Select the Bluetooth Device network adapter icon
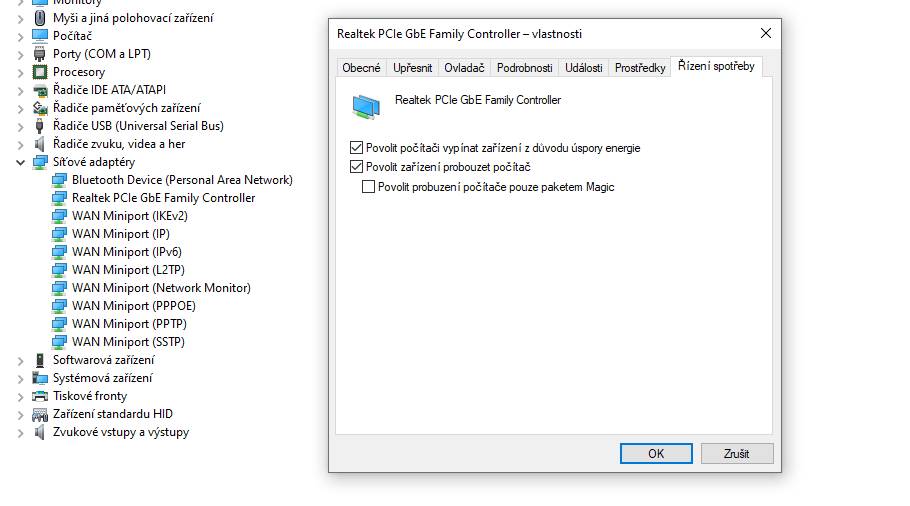The width and height of the screenshot is (910, 506). point(59,180)
